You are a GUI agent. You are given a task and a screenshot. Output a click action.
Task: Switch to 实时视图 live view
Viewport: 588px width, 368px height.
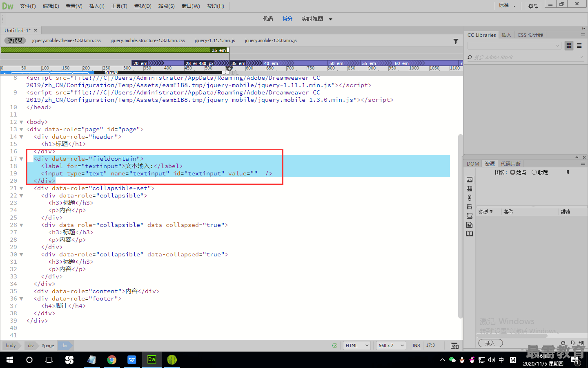click(x=312, y=19)
